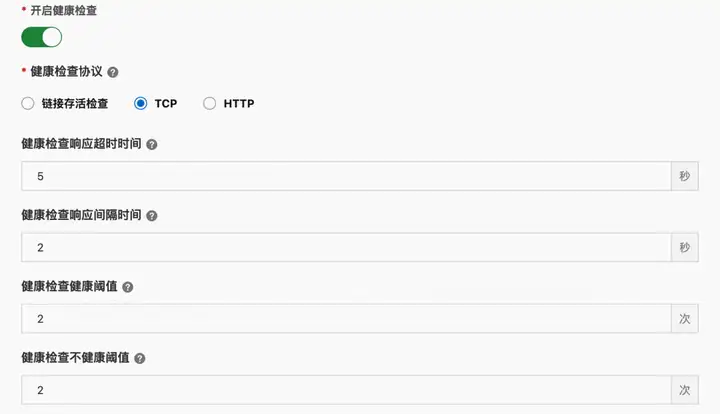Click help icon next to 健康检查不健康阈值

coord(140,358)
